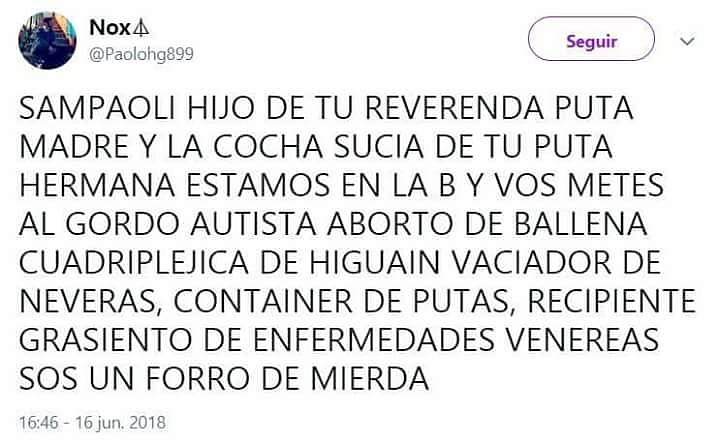This screenshot has width=720, height=441.
Task: Click the sailboat emoji beside Nox
Action: 141,28
